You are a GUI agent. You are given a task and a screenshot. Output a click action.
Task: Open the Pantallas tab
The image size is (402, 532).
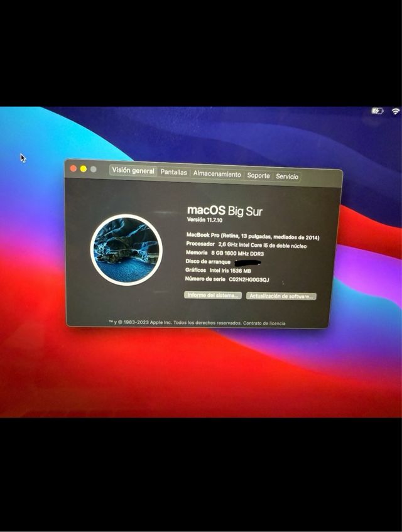coord(174,172)
